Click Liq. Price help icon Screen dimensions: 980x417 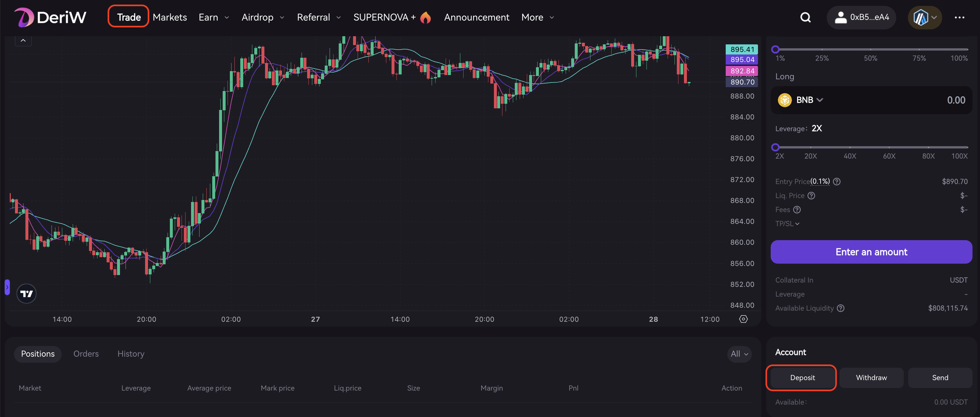tap(811, 196)
